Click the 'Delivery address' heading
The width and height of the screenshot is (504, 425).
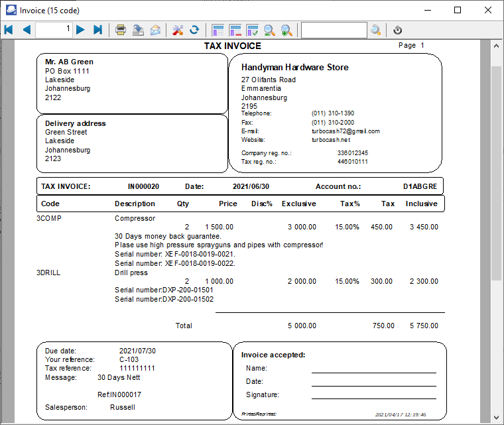click(x=75, y=123)
